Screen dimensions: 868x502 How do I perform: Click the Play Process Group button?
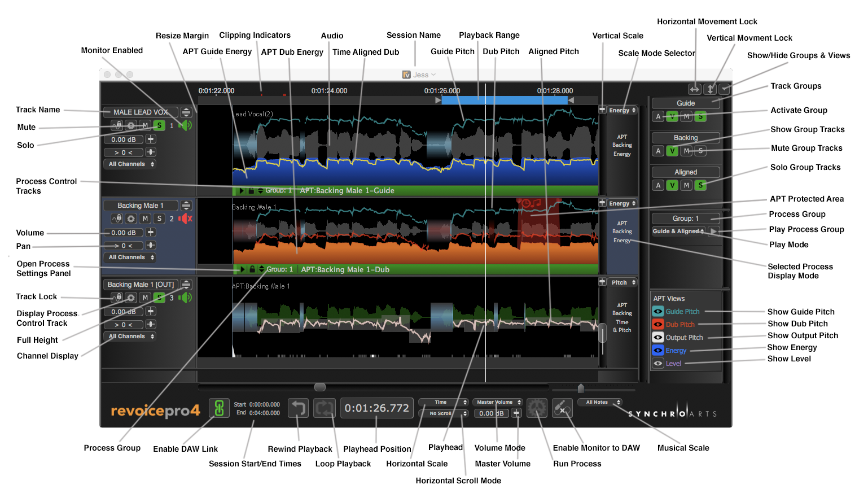tap(714, 232)
